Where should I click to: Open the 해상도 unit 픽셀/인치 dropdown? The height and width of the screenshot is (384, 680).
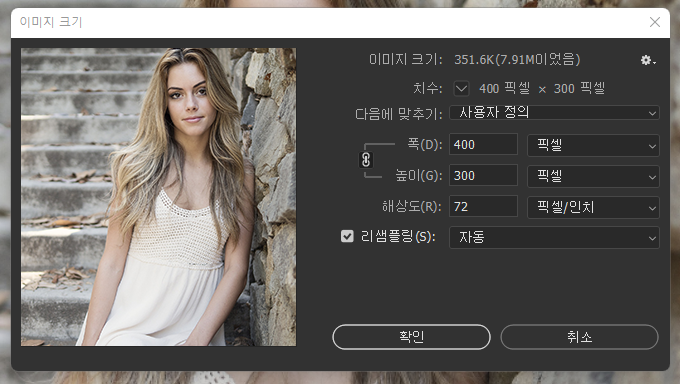pos(593,207)
